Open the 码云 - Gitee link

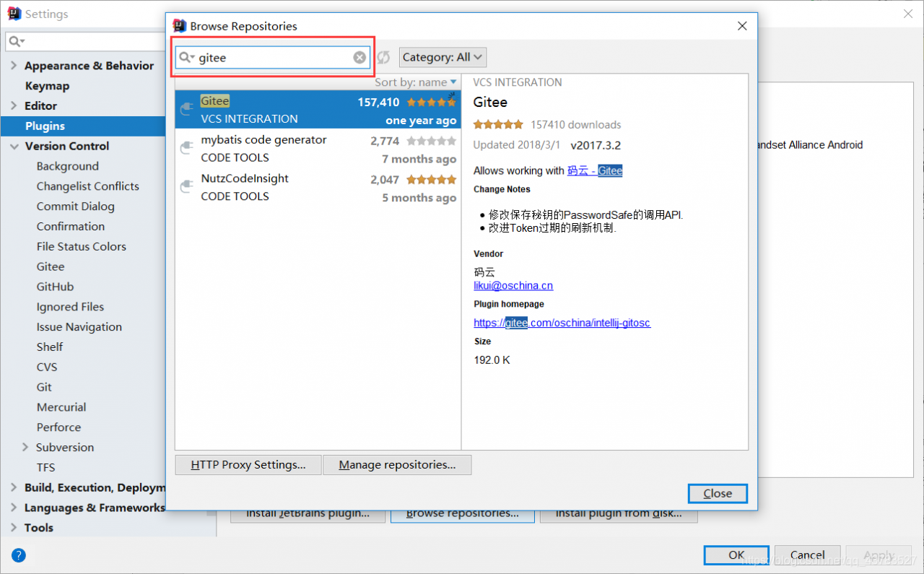pos(595,171)
